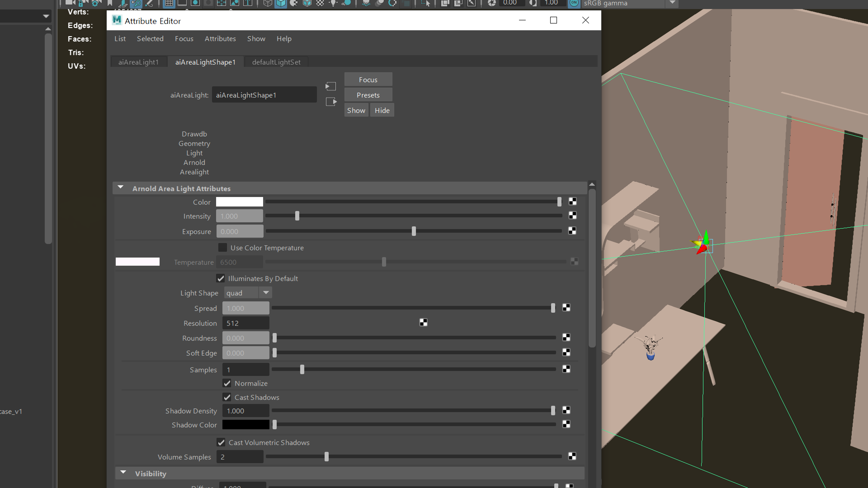Toggle shadows display in the viewport
This screenshot has width=868, height=488.
coord(346,4)
